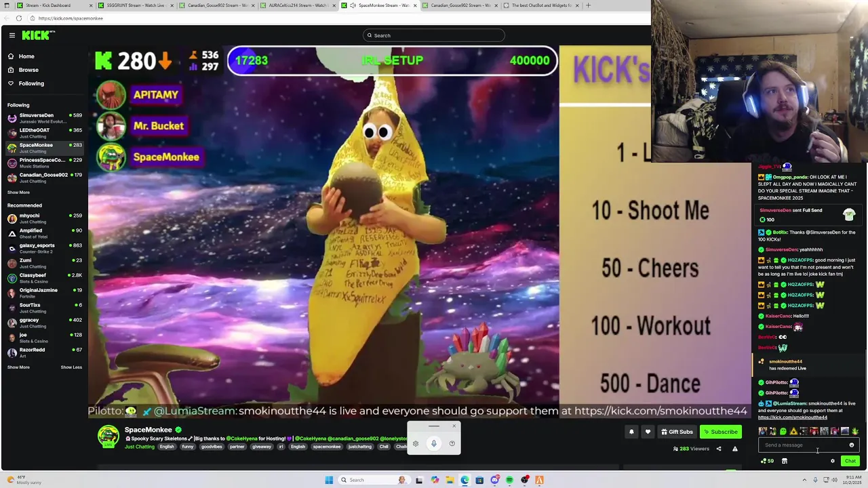The width and height of the screenshot is (868, 488).
Task: Click the channel points balance 59
Action: [767, 461]
